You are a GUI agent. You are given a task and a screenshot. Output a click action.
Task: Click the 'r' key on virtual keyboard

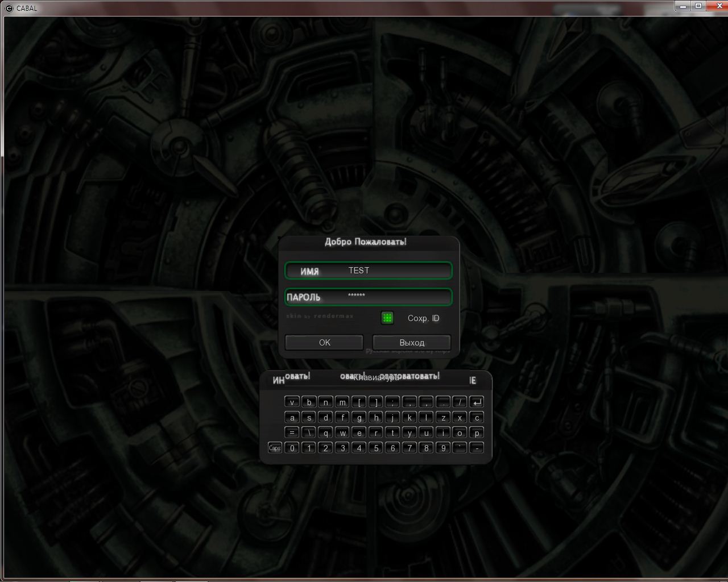click(x=376, y=433)
